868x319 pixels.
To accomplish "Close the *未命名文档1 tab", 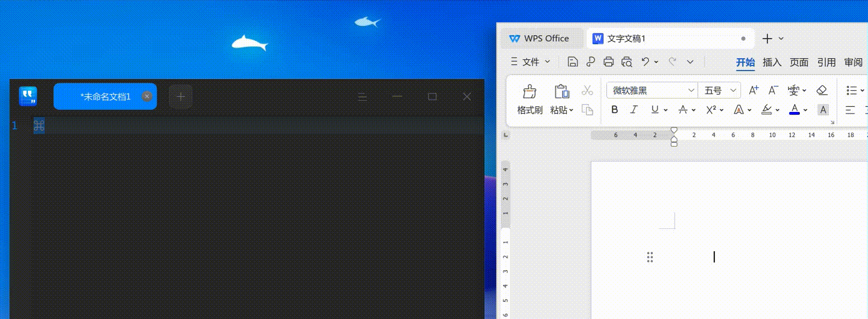I will (147, 96).
